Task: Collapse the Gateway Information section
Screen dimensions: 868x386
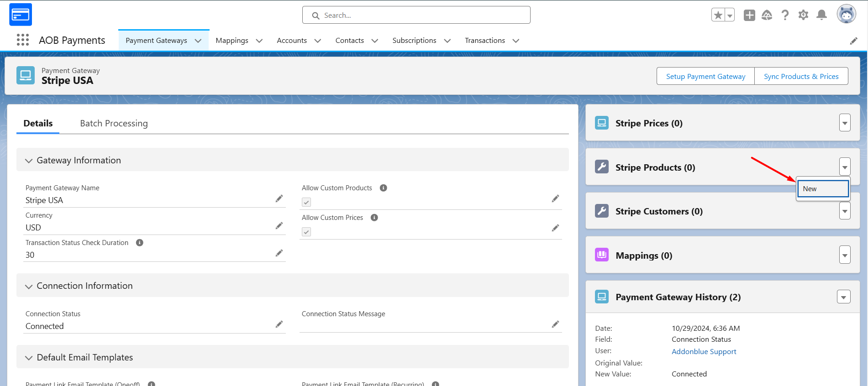Action: [29, 161]
